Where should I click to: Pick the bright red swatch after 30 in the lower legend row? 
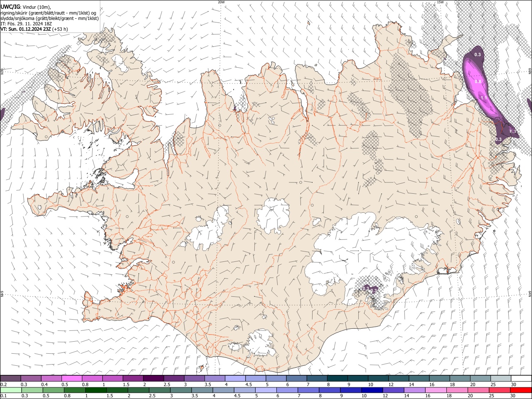[521, 390]
